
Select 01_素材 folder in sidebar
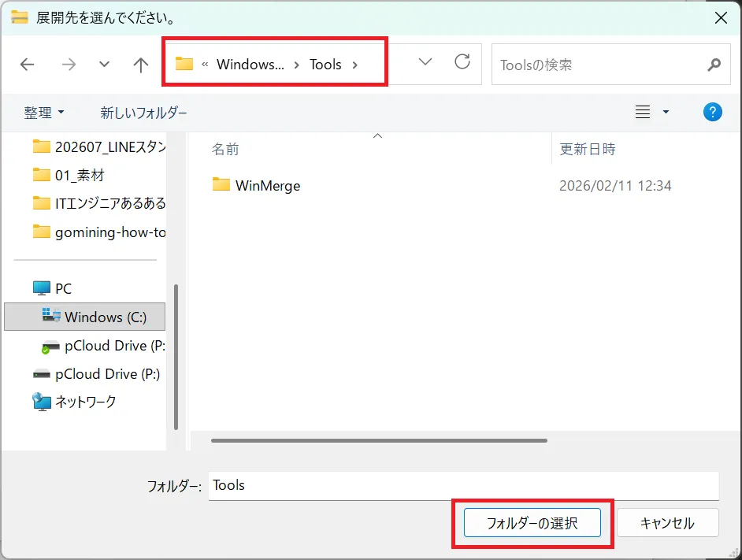click(x=69, y=175)
